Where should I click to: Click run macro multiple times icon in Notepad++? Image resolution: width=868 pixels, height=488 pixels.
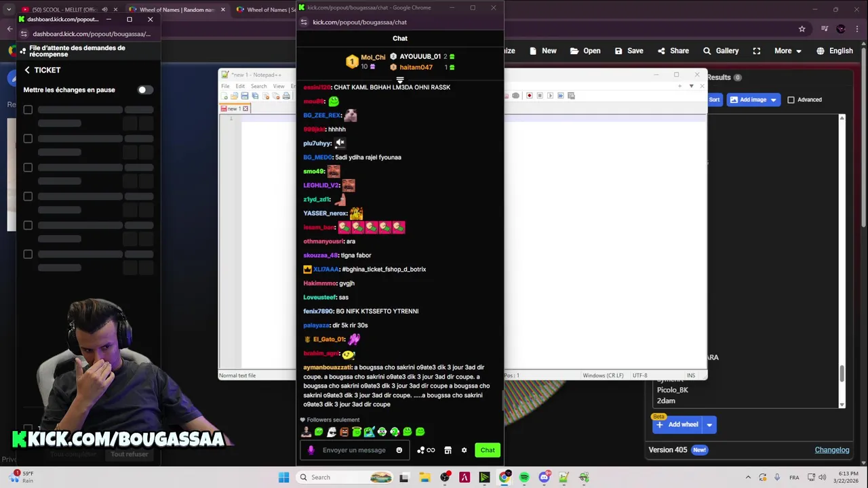pos(560,96)
